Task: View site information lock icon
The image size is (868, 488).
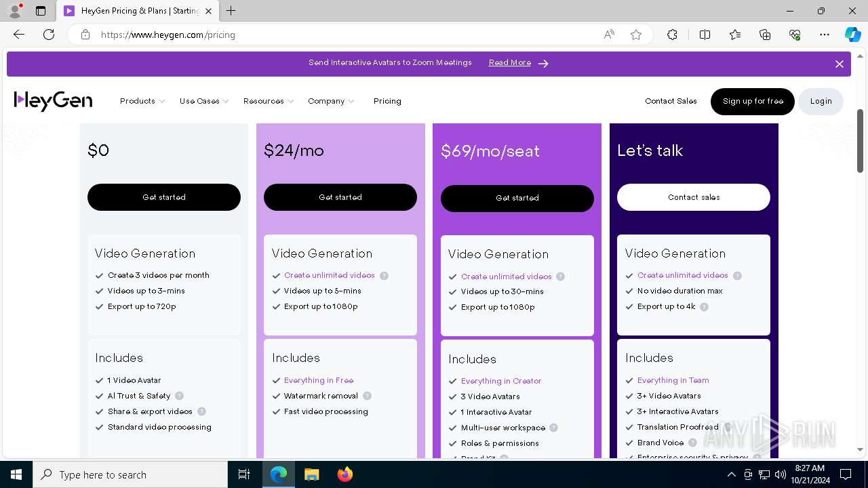Action: pos(85,35)
